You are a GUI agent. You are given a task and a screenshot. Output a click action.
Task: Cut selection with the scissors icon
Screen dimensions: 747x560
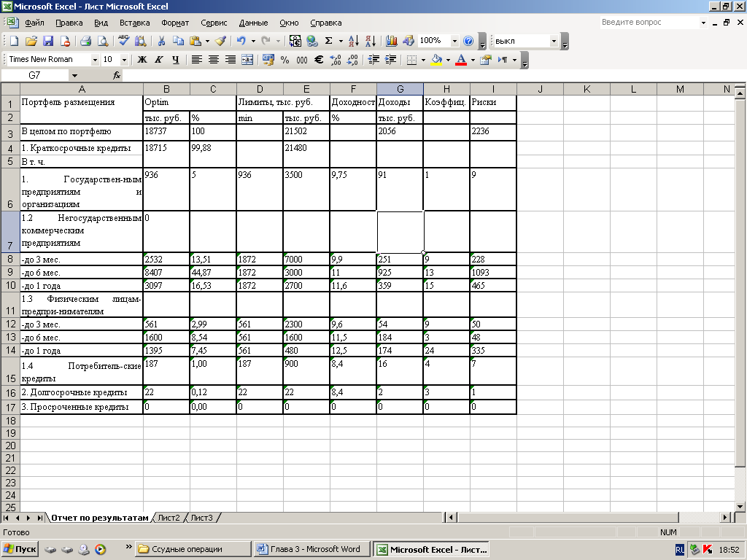(x=161, y=42)
